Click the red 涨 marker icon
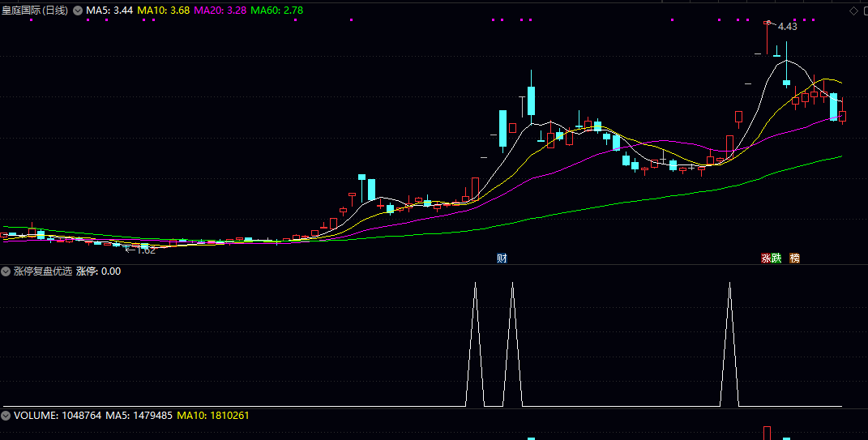The width and height of the screenshot is (868, 440). [x=766, y=258]
